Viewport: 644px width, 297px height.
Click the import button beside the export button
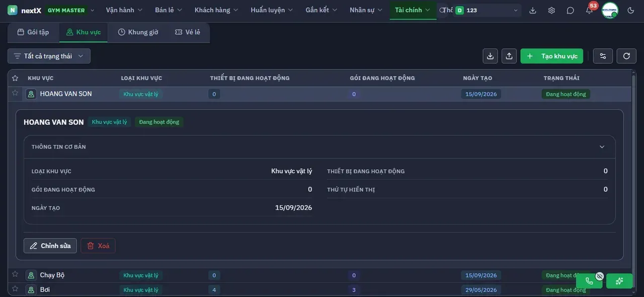491,56
